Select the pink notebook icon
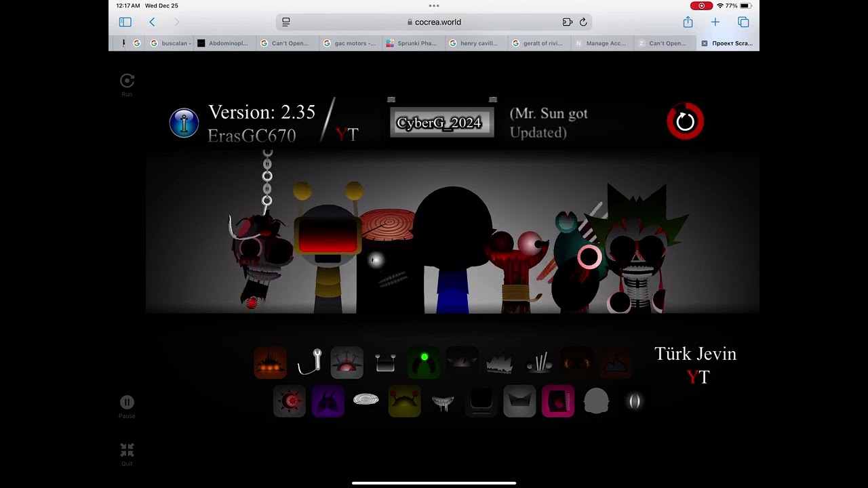 coord(558,401)
